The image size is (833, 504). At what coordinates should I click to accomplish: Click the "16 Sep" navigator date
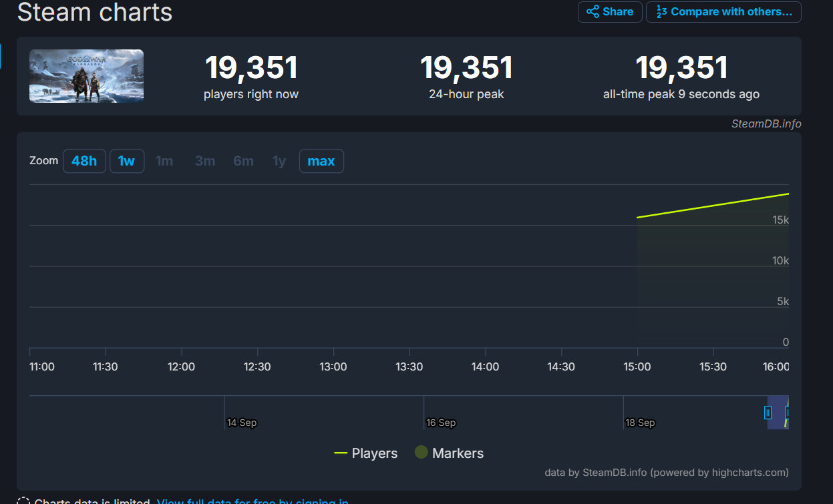[x=441, y=423]
